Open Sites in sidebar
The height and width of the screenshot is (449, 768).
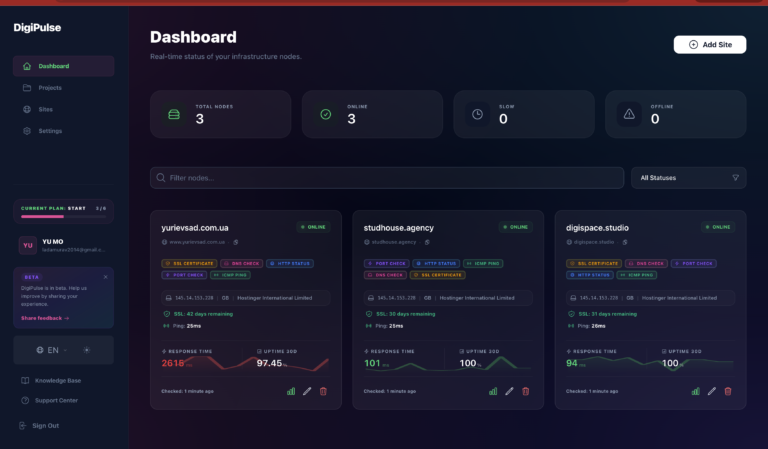point(64,109)
